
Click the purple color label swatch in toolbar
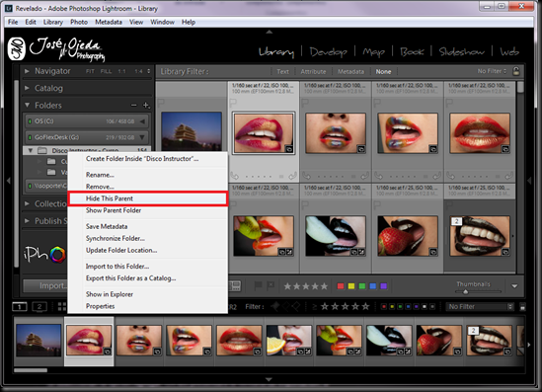point(383,286)
